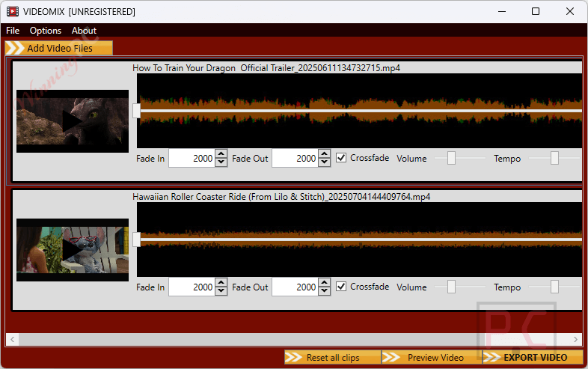
Task: Click Reset all clips button
Action: pyautogui.click(x=333, y=357)
